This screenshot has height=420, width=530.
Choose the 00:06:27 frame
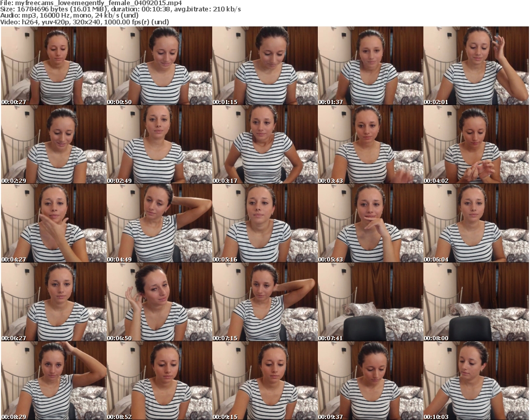(54, 302)
